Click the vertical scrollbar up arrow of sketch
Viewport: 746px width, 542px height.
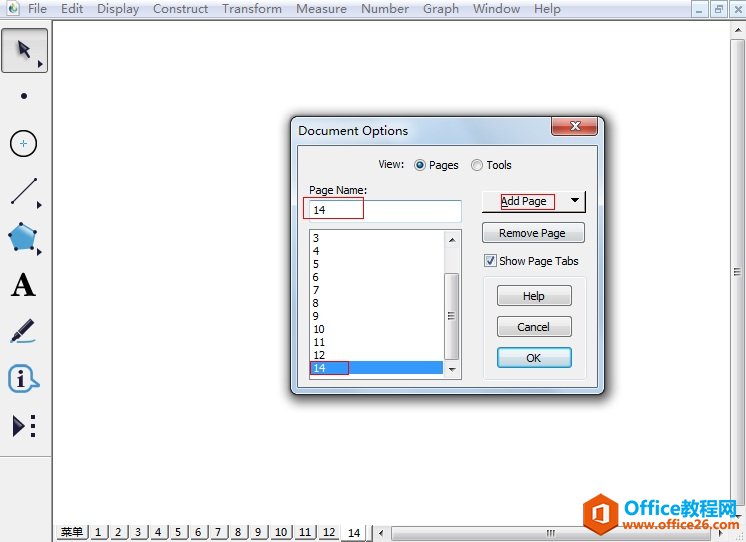click(x=737, y=30)
